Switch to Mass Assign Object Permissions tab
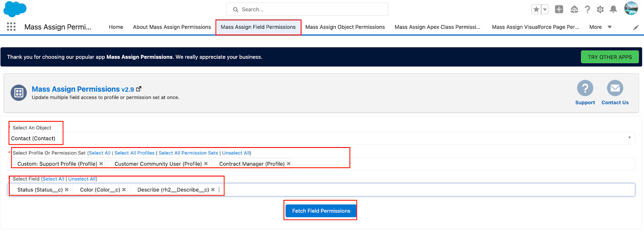The height and width of the screenshot is (240, 644). pos(345,27)
